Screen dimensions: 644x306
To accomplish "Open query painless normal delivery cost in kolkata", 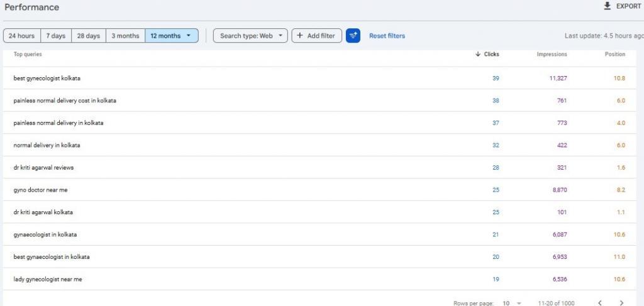I will point(65,101).
